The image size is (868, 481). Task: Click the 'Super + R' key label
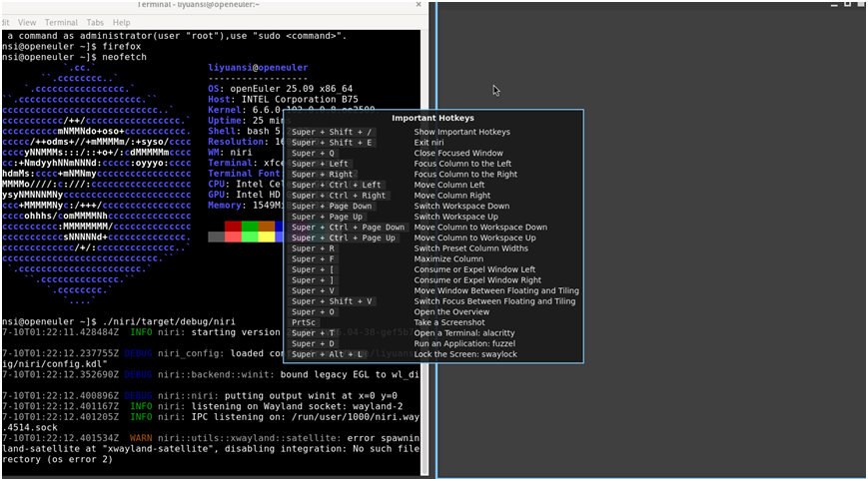pos(313,248)
